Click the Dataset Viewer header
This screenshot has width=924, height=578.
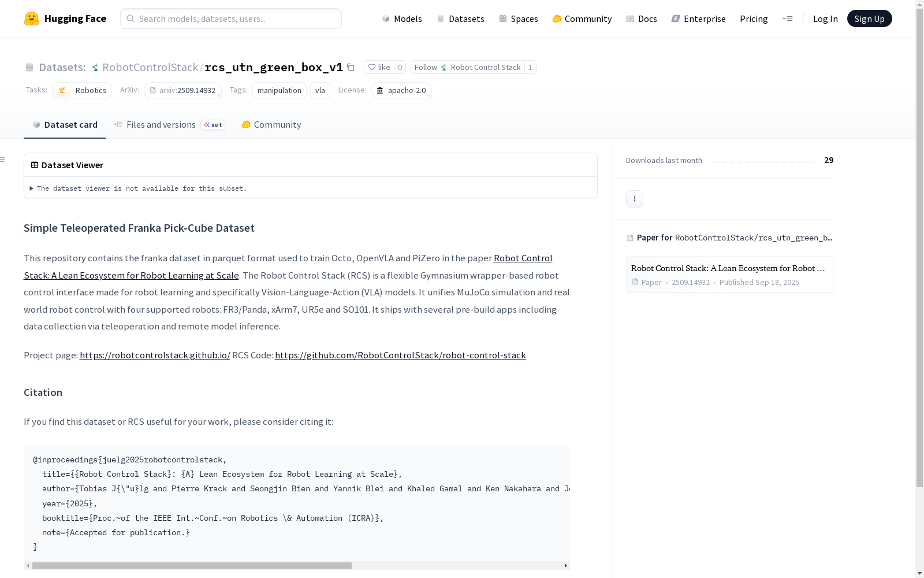coord(67,165)
